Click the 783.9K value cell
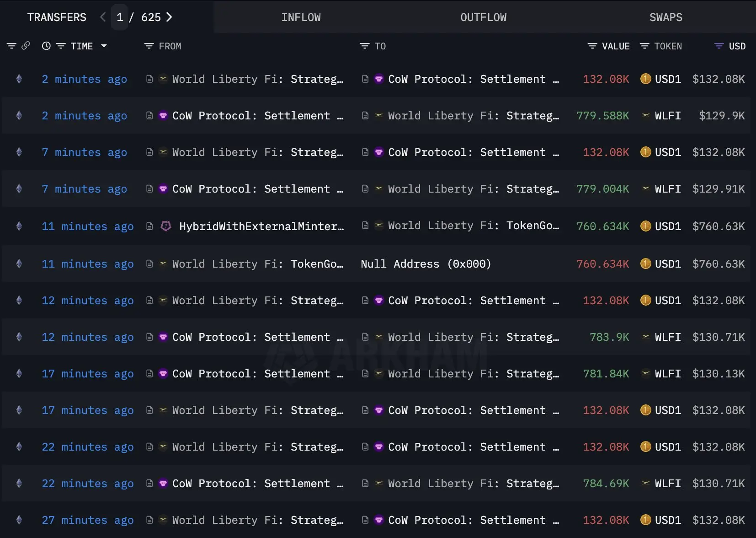Viewport: 756px width, 538px height. (x=609, y=337)
